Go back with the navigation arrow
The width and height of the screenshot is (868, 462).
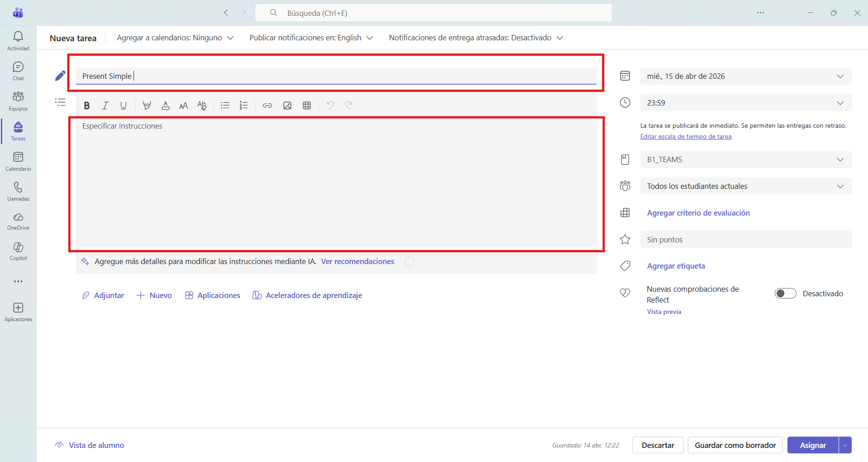226,13
